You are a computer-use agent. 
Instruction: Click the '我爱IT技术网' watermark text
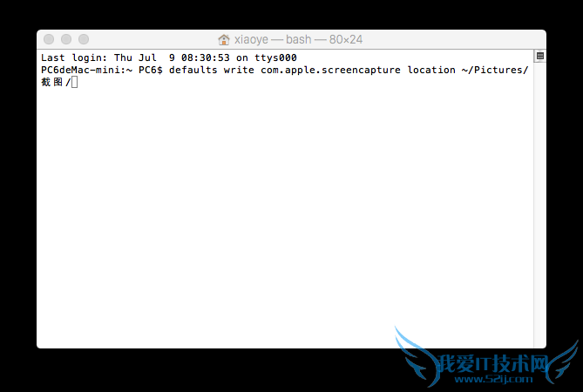click(493, 363)
